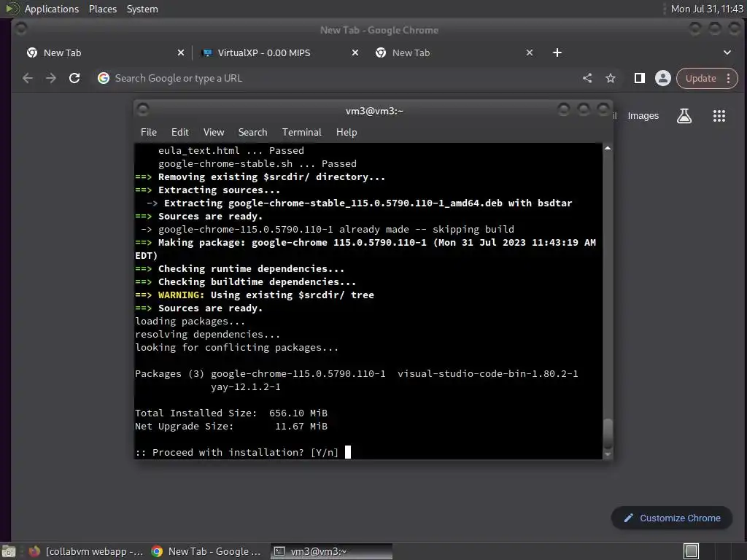Viewport: 747px width, 560px height.
Task: Expand the tab search chevron
Action: tap(727, 52)
